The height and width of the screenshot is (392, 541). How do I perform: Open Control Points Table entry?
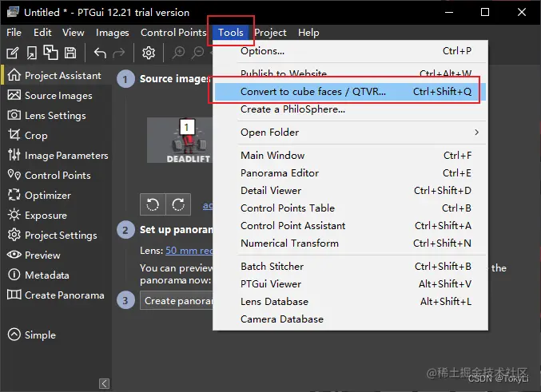[x=350, y=208]
